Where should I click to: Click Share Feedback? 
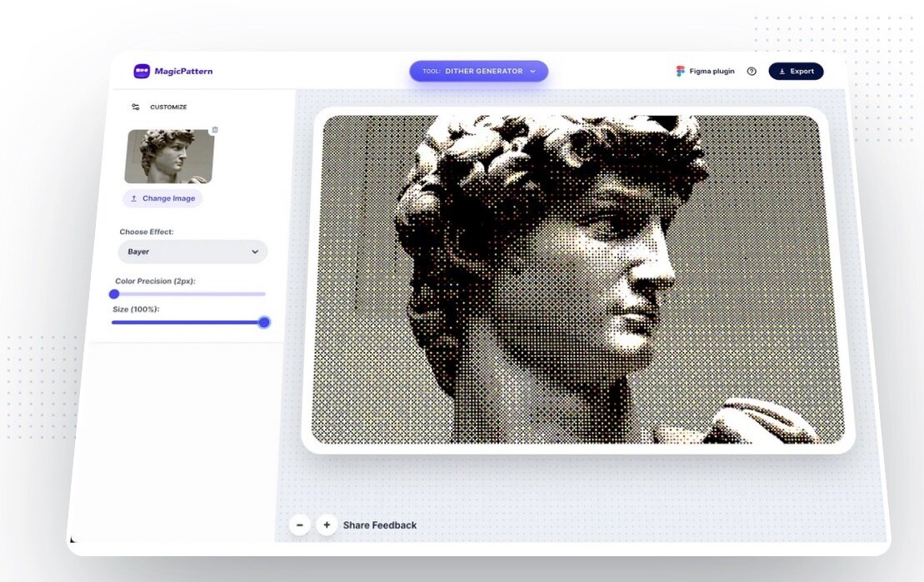point(380,525)
